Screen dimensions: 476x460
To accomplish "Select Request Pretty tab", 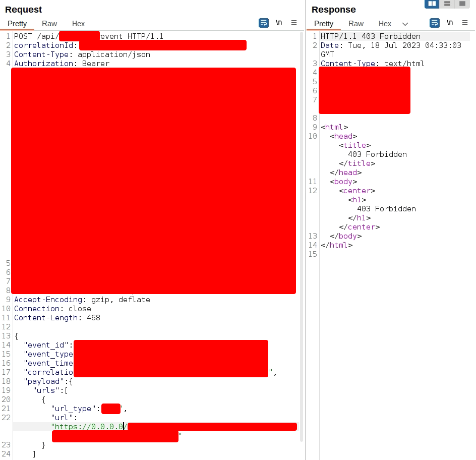I will [17, 24].
